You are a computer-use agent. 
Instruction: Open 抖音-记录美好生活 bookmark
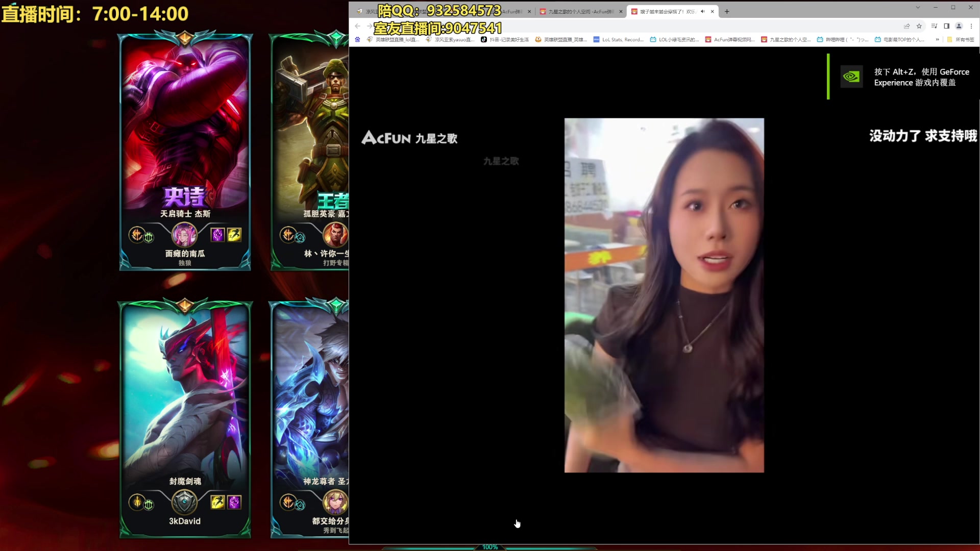pyautogui.click(x=505, y=39)
